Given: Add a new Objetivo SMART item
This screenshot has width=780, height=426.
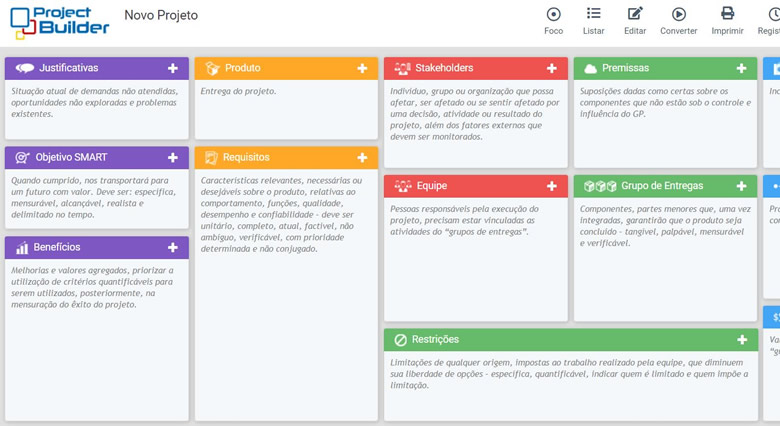Looking at the screenshot, I should point(173,158).
